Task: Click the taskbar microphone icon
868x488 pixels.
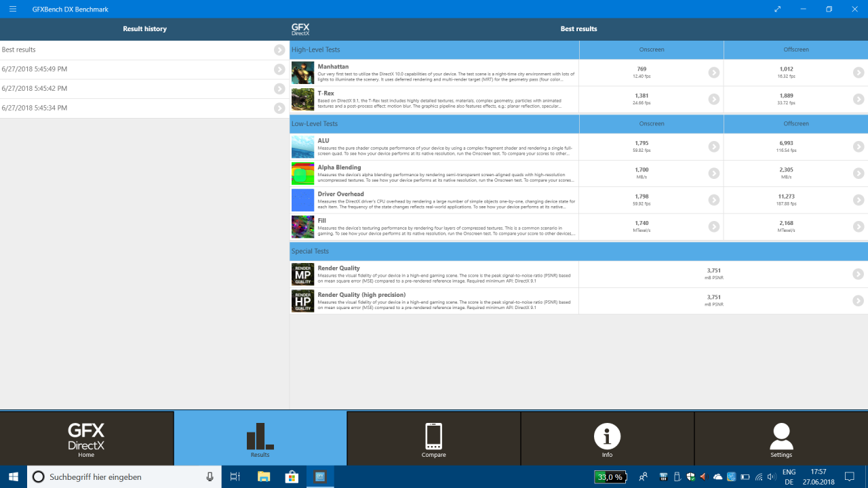Action: pyautogui.click(x=210, y=476)
